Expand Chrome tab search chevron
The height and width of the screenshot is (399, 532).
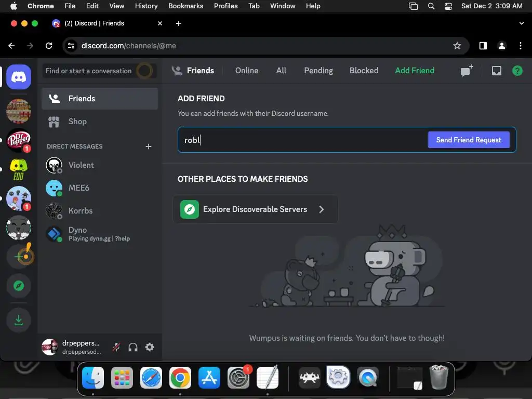(521, 23)
